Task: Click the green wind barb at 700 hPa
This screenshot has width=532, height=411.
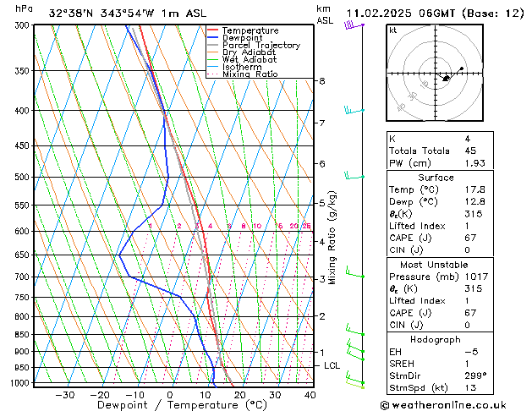Action: [352, 275]
